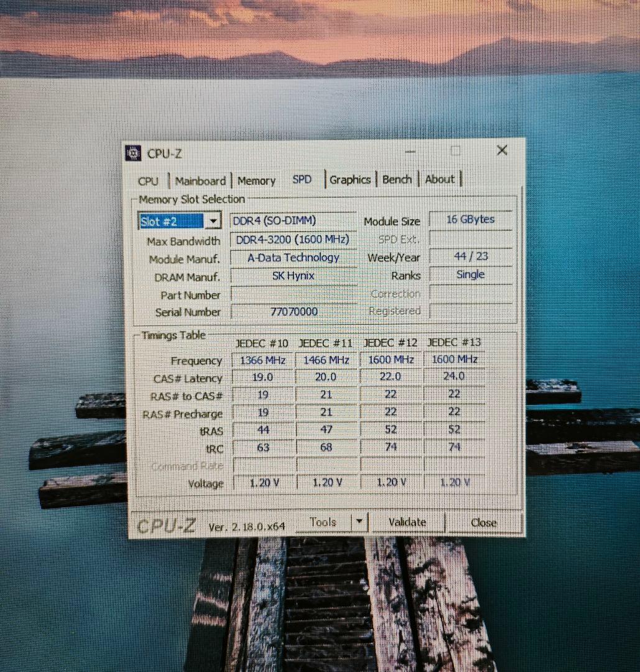The height and width of the screenshot is (672, 640).
Task: Close CPU-Z with the title bar X
Action: (502, 150)
